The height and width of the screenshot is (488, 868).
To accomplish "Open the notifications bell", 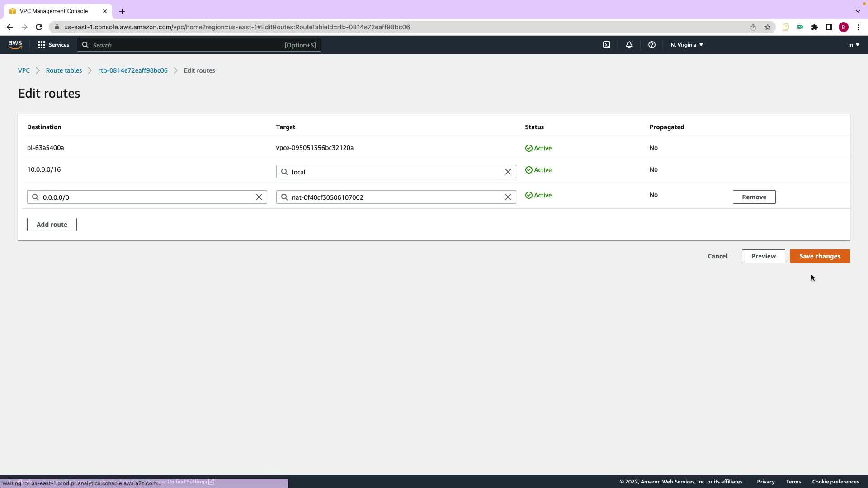I will coord(629,45).
